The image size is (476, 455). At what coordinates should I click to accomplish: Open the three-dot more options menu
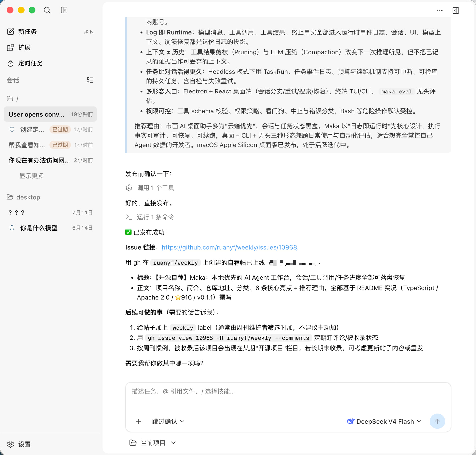click(440, 11)
